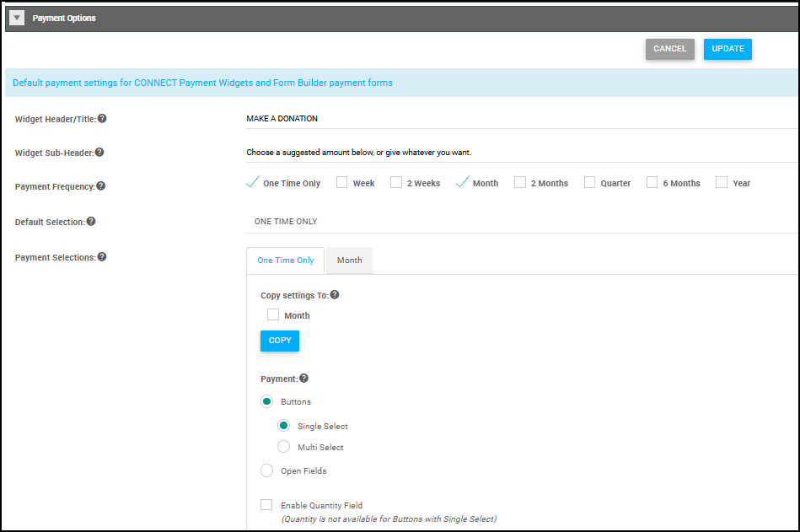Click the COPY button
Screen dimensions: 800x532
click(280, 341)
